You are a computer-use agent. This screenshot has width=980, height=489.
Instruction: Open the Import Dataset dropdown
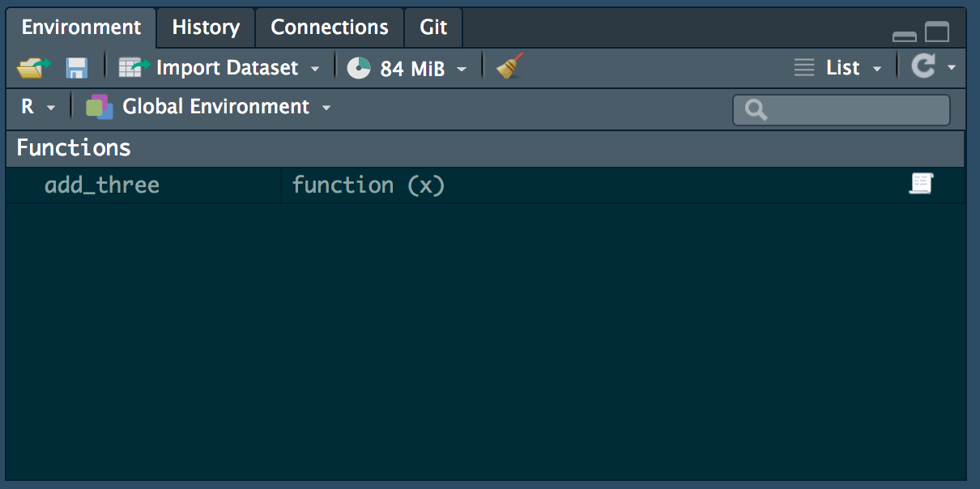pyautogui.click(x=314, y=68)
